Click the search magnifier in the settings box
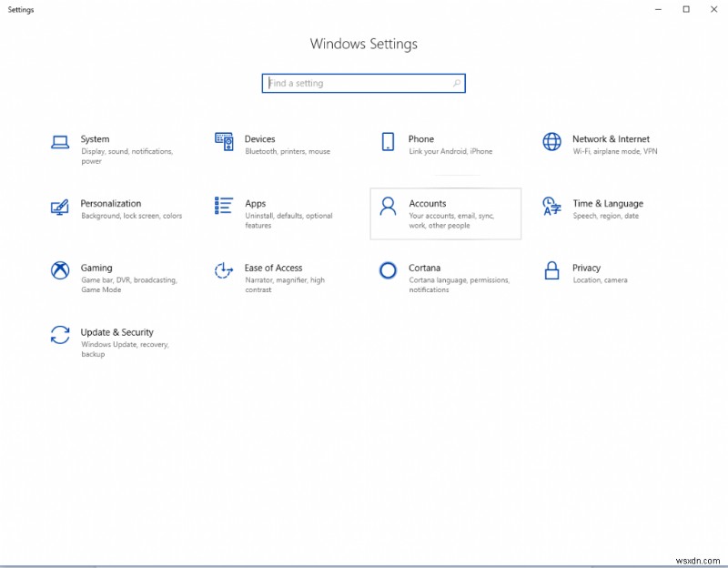Screen dimensions: 728x568 [456, 83]
